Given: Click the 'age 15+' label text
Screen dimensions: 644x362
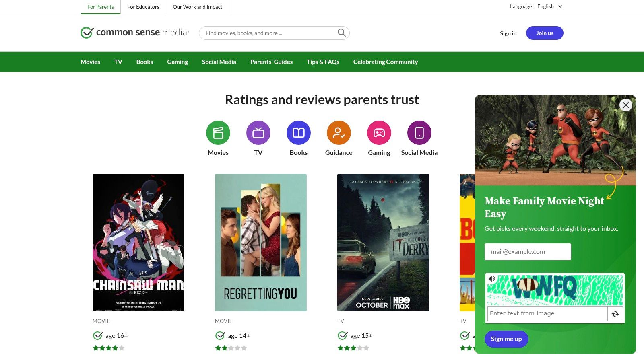Looking at the screenshot, I should click(361, 336).
